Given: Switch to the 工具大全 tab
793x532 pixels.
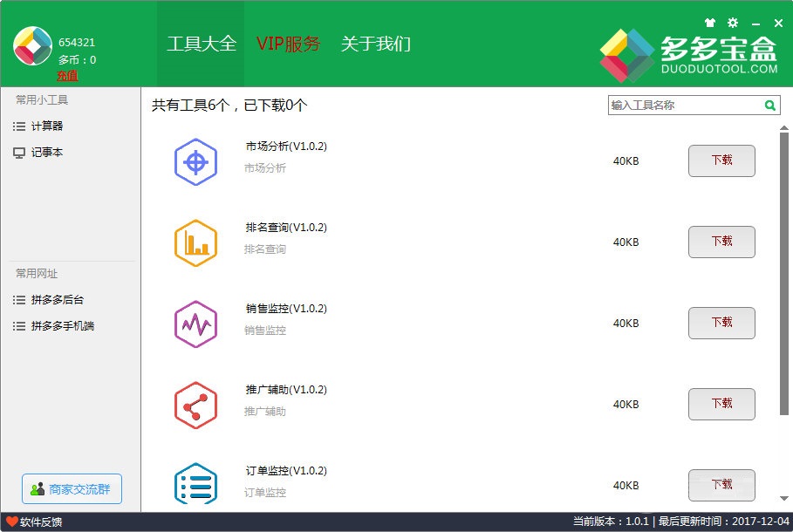Looking at the screenshot, I should [201, 44].
